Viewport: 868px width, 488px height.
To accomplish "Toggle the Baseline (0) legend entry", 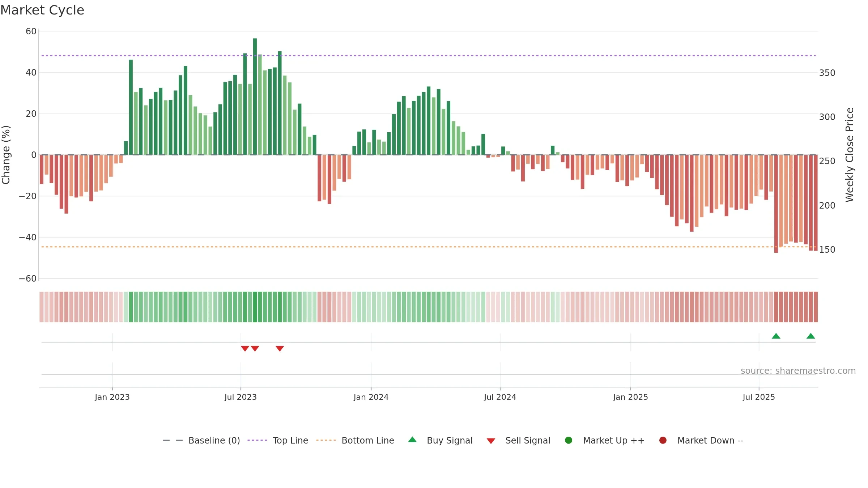I will tap(201, 440).
